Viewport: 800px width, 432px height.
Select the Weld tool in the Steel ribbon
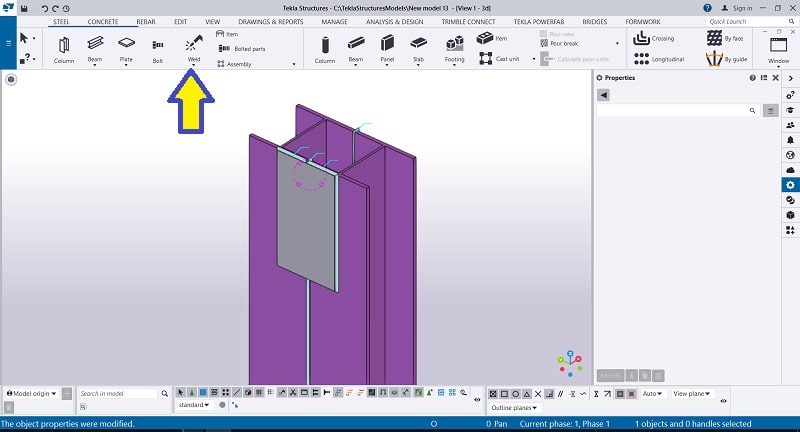193,45
